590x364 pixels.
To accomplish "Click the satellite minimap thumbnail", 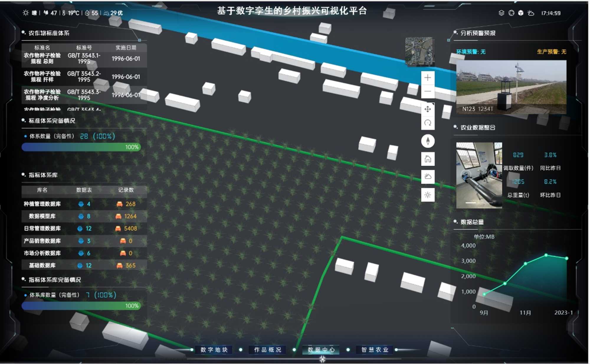I will (419, 51).
